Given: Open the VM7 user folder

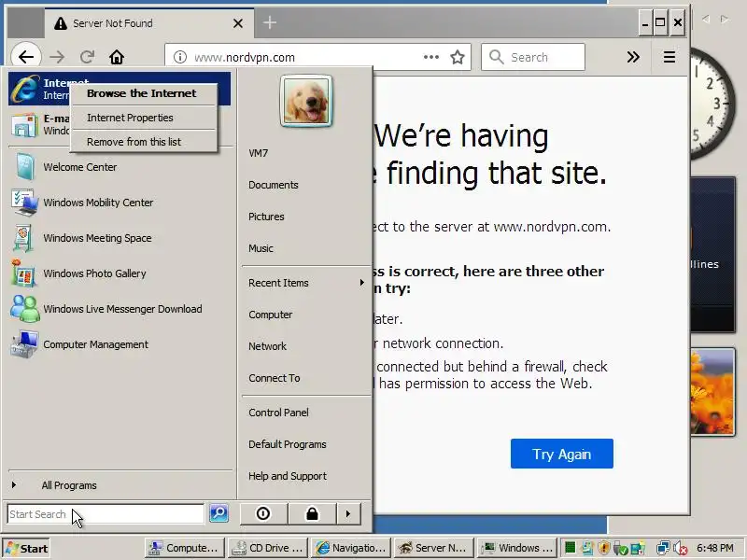Looking at the screenshot, I should tap(259, 153).
